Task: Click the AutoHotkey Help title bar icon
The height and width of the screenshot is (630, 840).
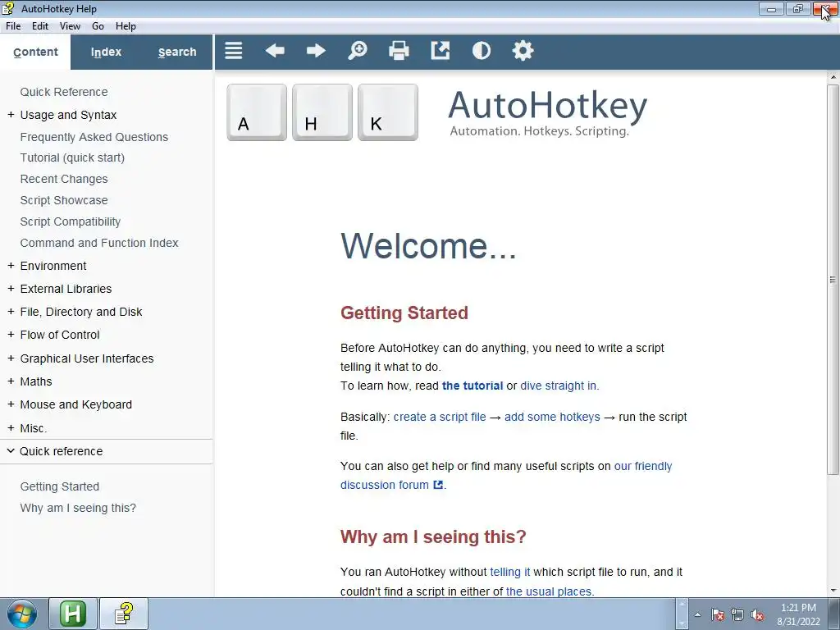Action: pos(8,8)
